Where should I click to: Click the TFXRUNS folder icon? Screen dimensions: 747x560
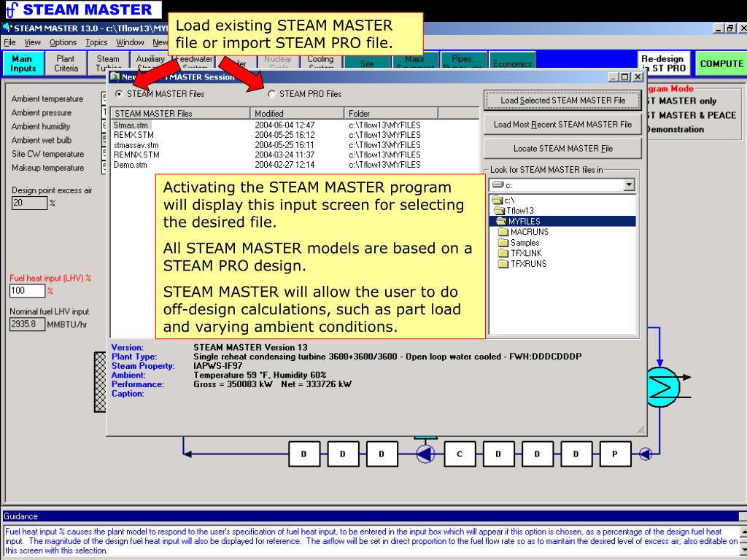pyautogui.click(x=503, y=263)
